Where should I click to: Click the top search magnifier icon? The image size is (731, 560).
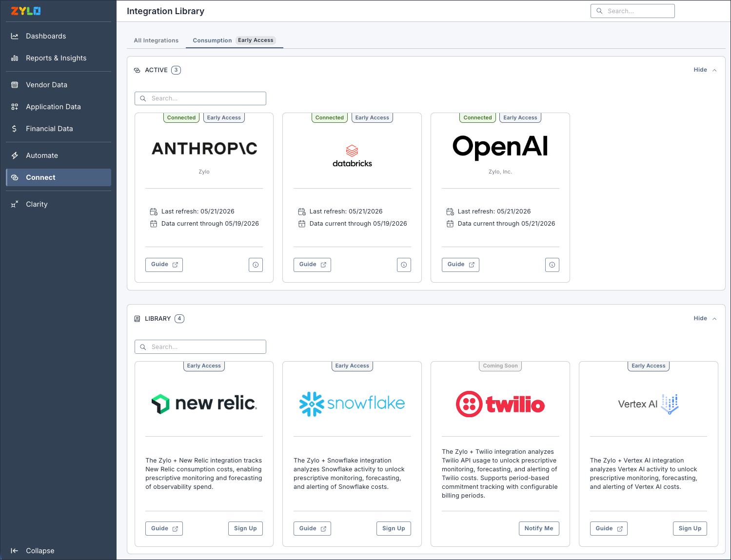pos(599,11)
